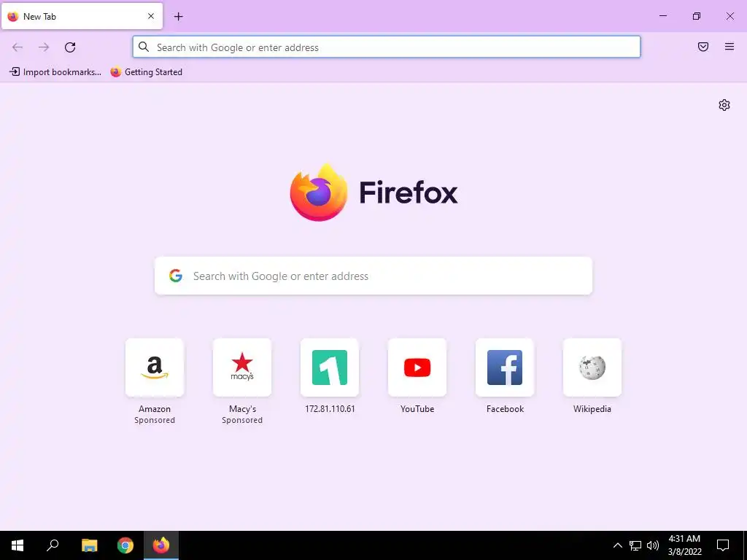Click the Wikipedia label text
The width and height of the screenshot is (747, 560).
pyautogui.click(x=592, y=409)
